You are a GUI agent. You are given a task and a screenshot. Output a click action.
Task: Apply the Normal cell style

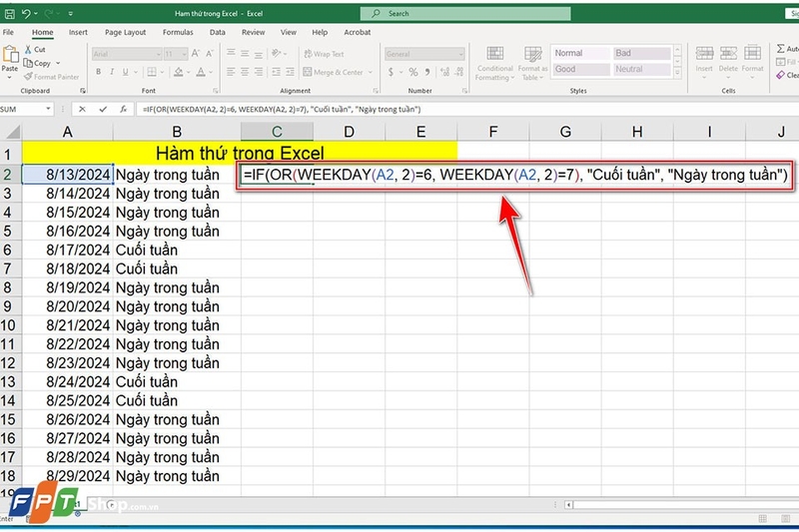click(581, 53)
